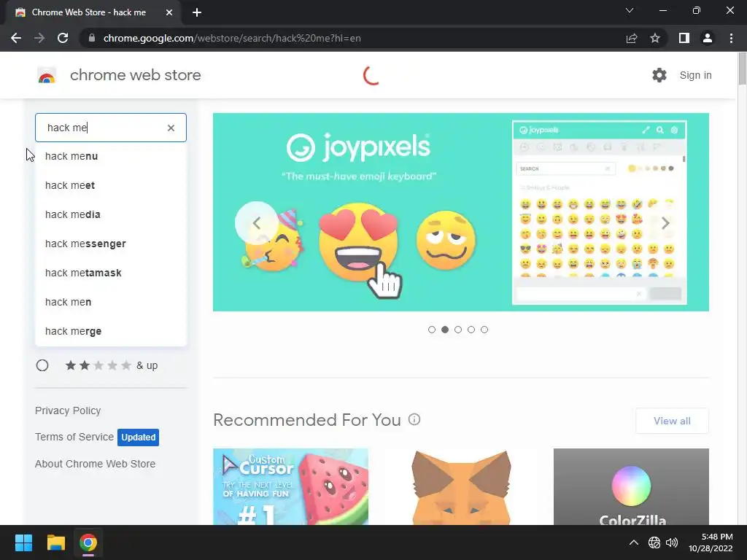Image resolution: width=747 pixels, height=560 pixels.
Task: Go back to the previous page
Action: point(16,38)
